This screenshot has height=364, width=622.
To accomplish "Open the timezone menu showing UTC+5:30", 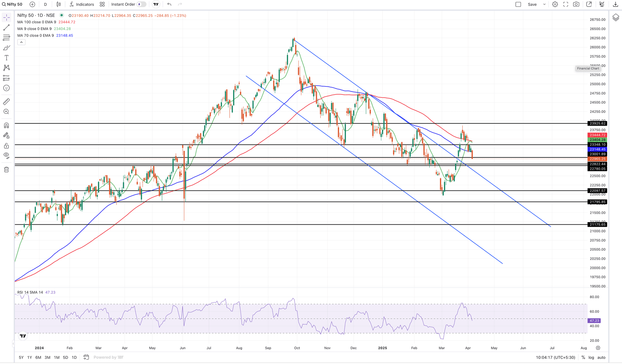I will coord(556,358).
